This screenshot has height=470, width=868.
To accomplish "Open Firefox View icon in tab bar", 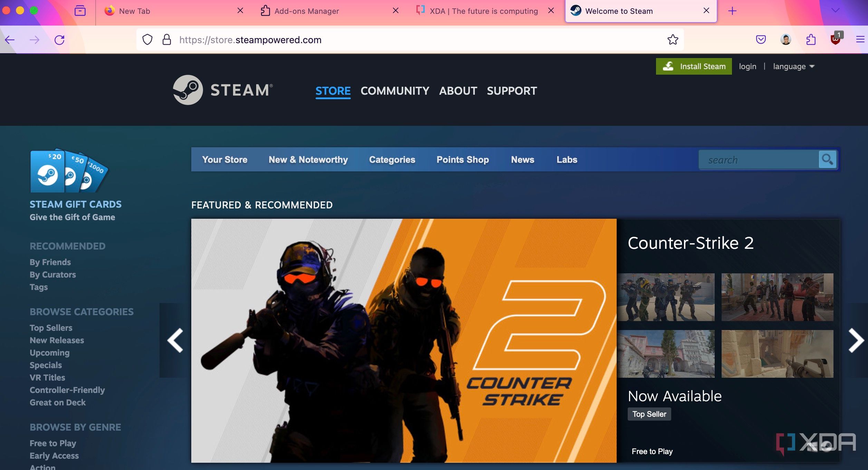I will tap(80, 11).
